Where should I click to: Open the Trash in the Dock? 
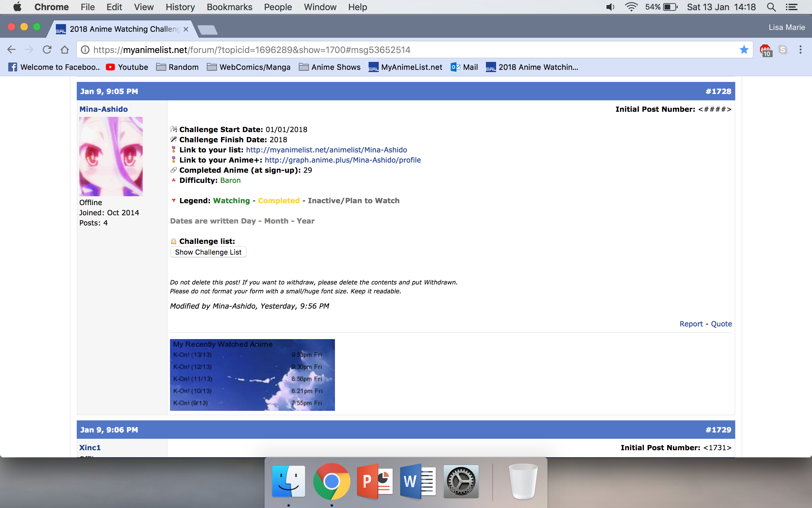(523, 481)
